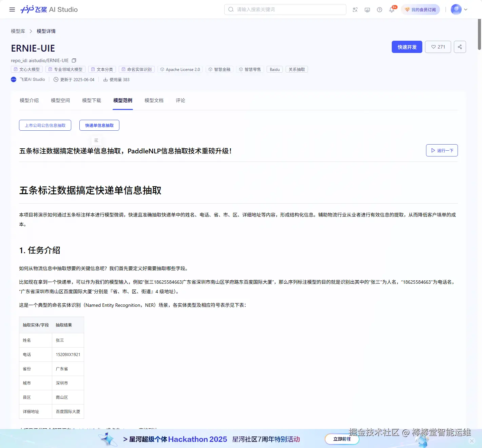Open the notifications bell icon
Image resolution: width=482 pixels, height=448 pixels.
(392, 10)
